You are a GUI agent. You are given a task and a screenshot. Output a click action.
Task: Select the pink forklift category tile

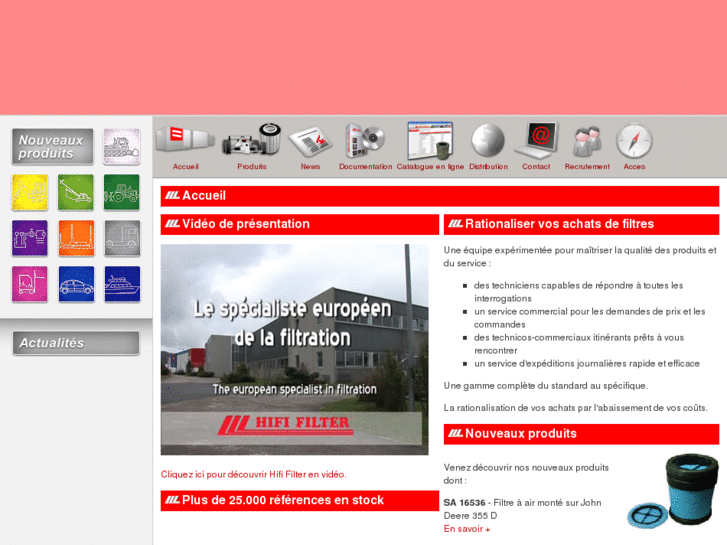pyautogui.click(x=30, y=284)
